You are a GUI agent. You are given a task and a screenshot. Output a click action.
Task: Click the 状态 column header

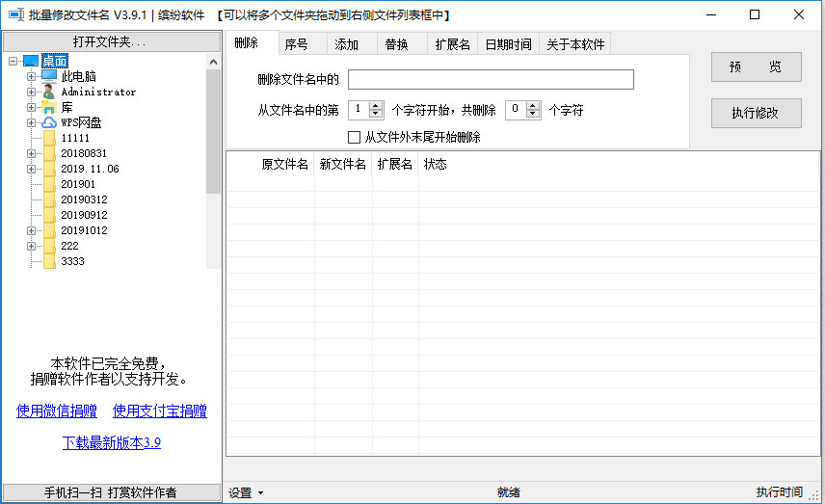click(x=435, y=164)
